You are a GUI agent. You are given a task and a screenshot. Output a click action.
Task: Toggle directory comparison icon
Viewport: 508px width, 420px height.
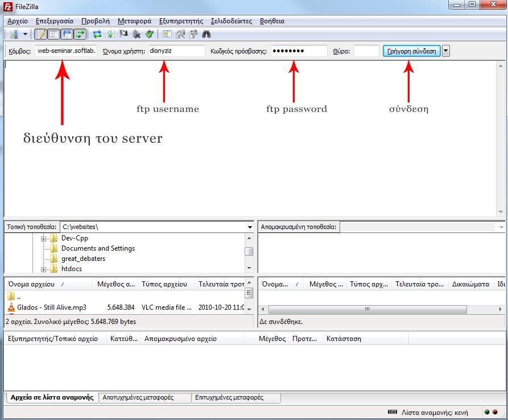[x=180, y=34]
